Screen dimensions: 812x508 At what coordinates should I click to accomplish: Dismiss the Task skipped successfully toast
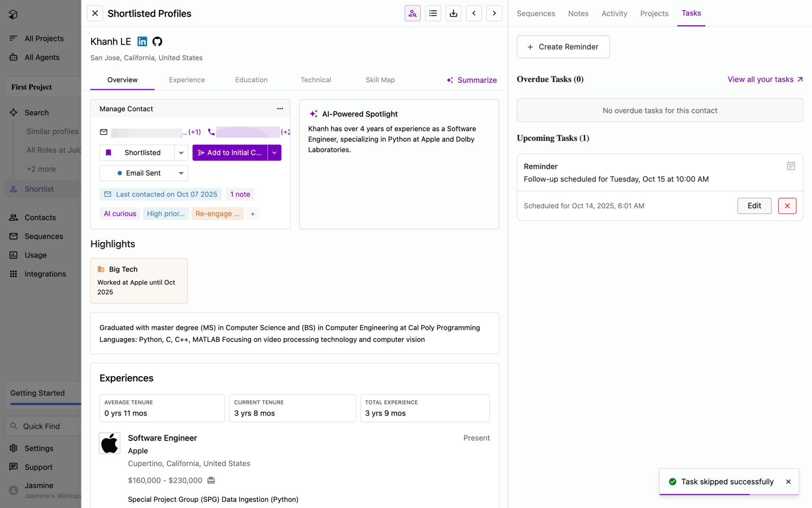[788, 482]
